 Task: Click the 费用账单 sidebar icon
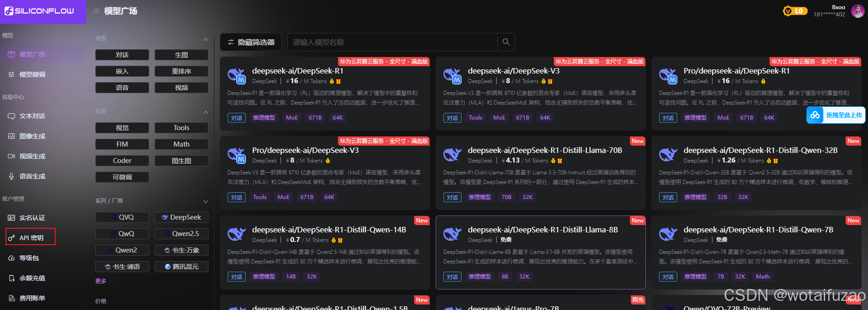click(11, 298)
